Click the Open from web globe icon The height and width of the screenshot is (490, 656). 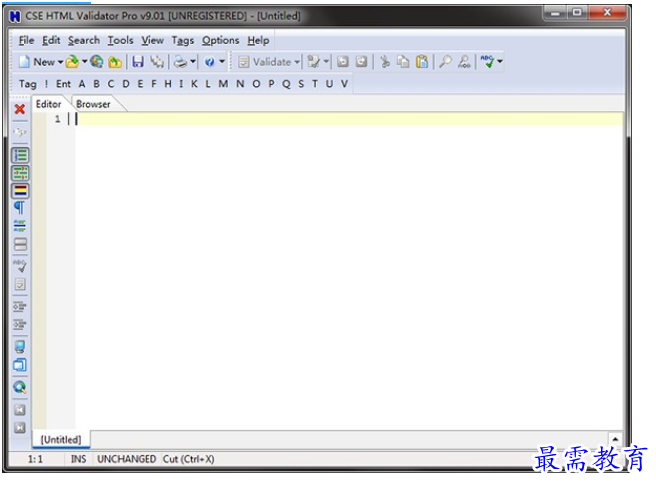point(97,62)
